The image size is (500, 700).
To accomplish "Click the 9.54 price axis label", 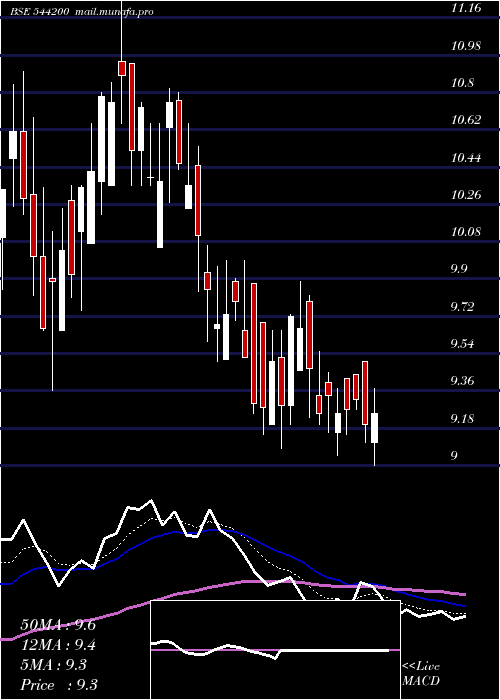I will 462,343.
